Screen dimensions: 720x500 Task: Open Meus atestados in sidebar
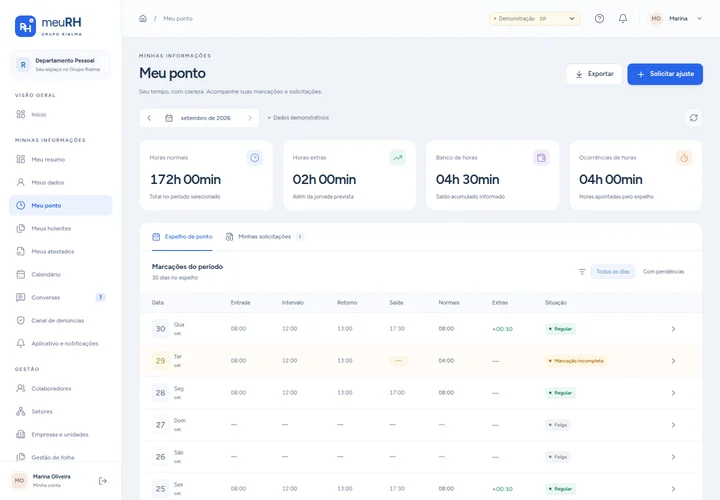pos(61,251)
